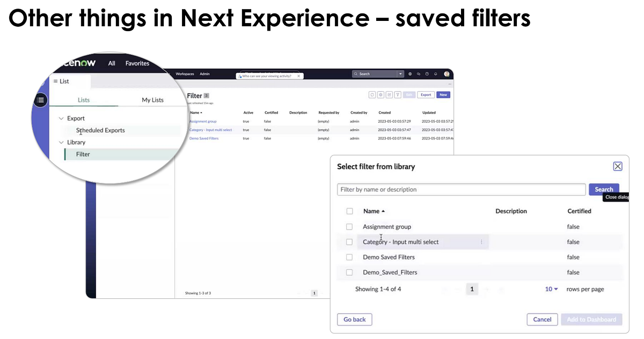
Task: Refresh the Filter list
Action: click(372, 94)
